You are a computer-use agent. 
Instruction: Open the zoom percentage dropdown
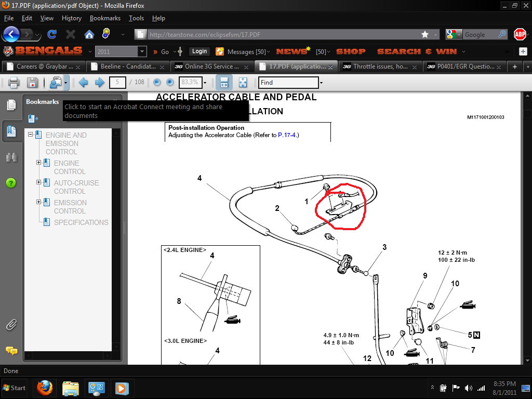[205, 83]
